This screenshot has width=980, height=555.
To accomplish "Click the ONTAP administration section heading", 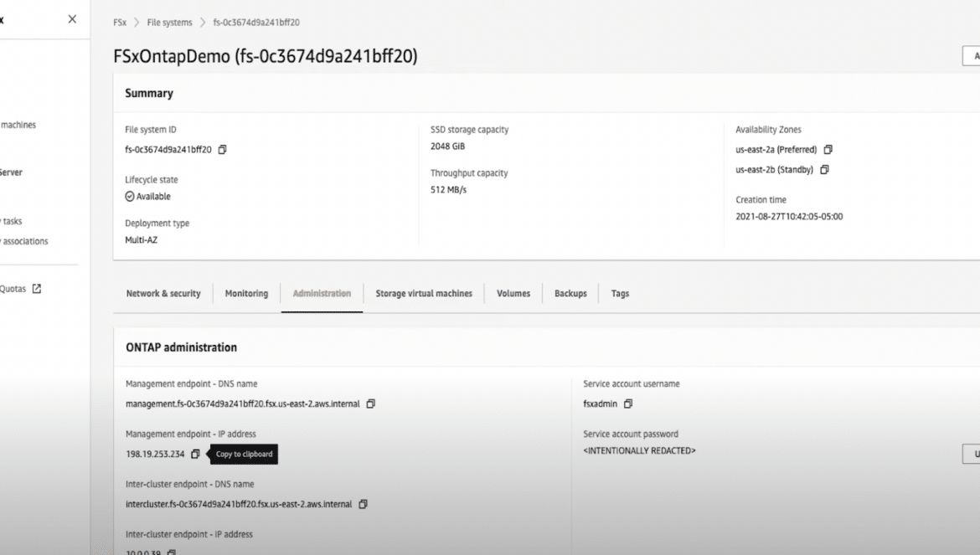I will [x=181, y=347].
